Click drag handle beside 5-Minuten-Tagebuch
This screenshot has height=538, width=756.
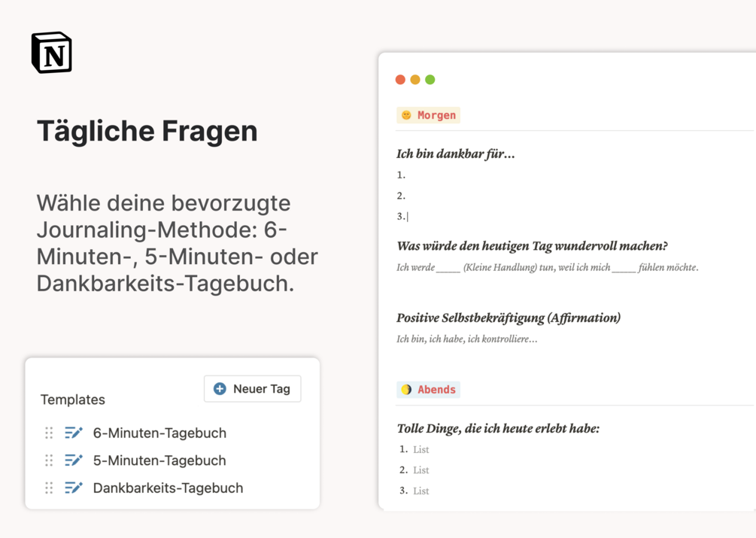[49, 460]
